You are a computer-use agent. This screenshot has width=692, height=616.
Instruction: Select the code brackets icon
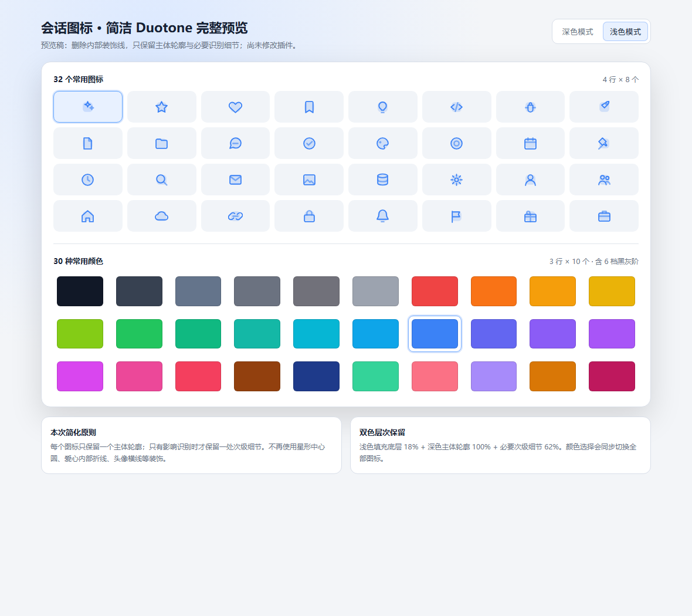(x=456, y=107)
